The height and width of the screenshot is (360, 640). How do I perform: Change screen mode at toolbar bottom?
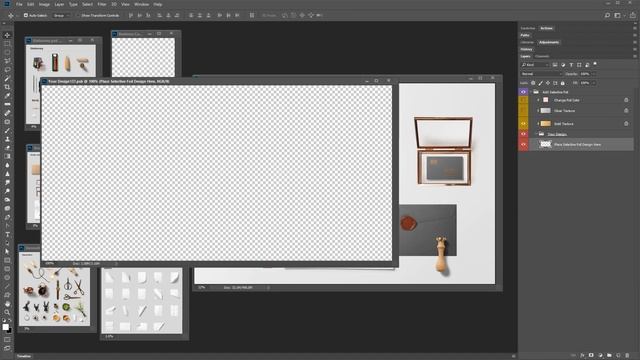pos(7,348)
